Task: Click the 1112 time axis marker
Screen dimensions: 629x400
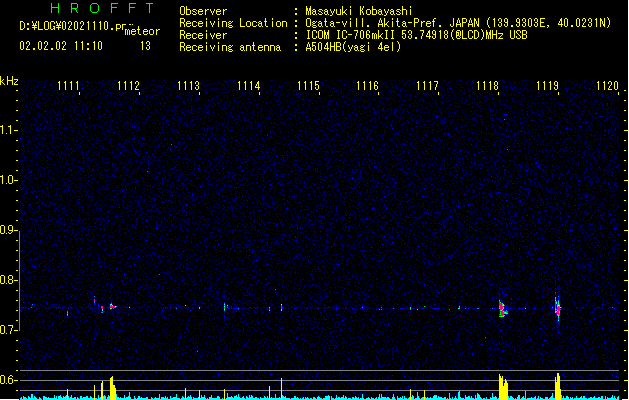Action: pyautogui.click(x=128, y=86)
